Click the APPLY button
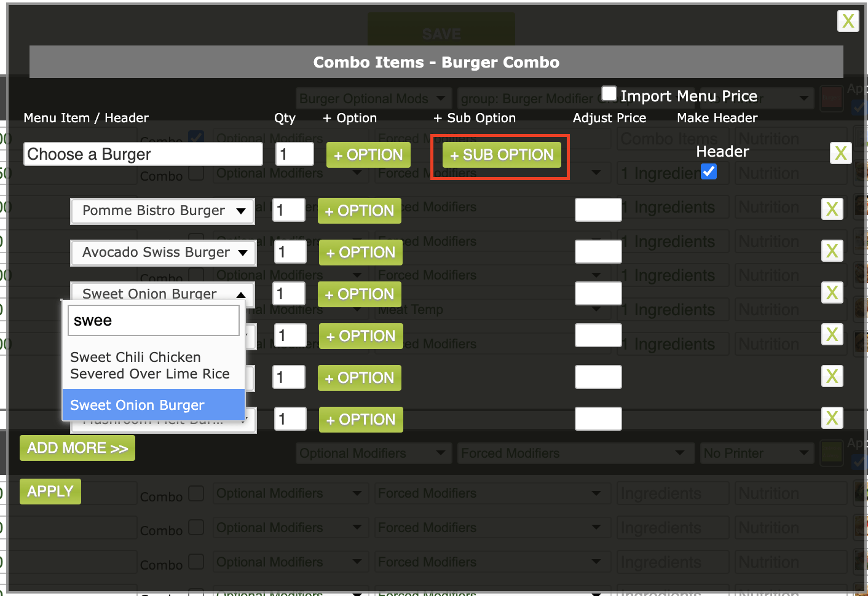The height and width of the screenshot is (596, 868). (50, 491)
